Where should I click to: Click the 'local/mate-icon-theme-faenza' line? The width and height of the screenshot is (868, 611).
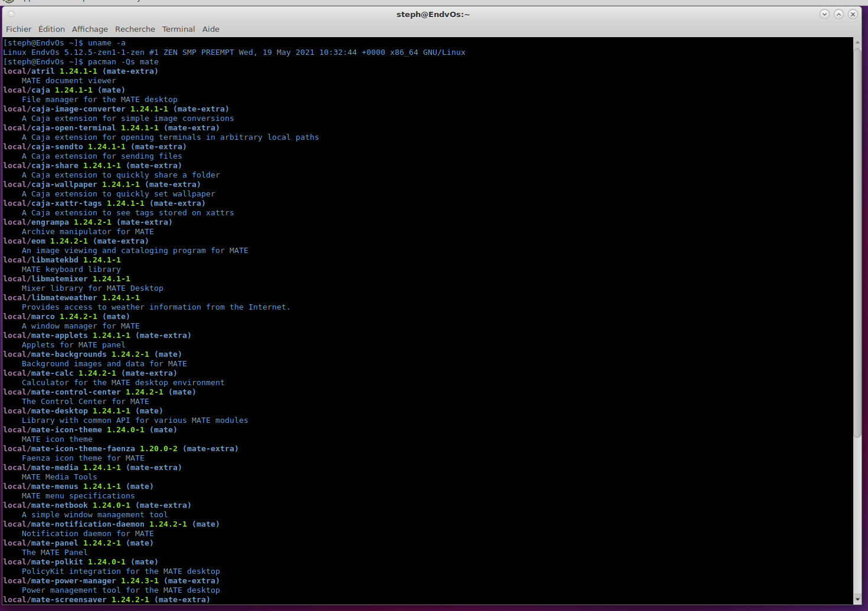tap(120, 449)
